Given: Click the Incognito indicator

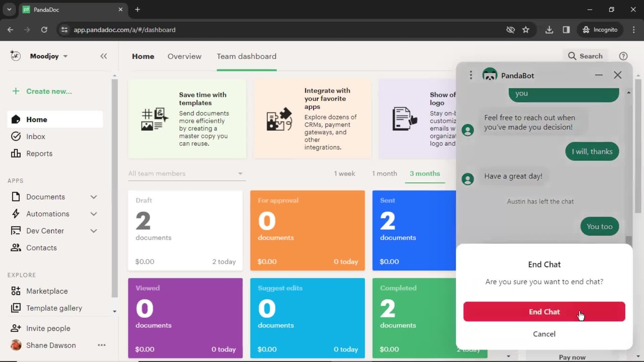Looking at the screenshot, I should point(600,30).
